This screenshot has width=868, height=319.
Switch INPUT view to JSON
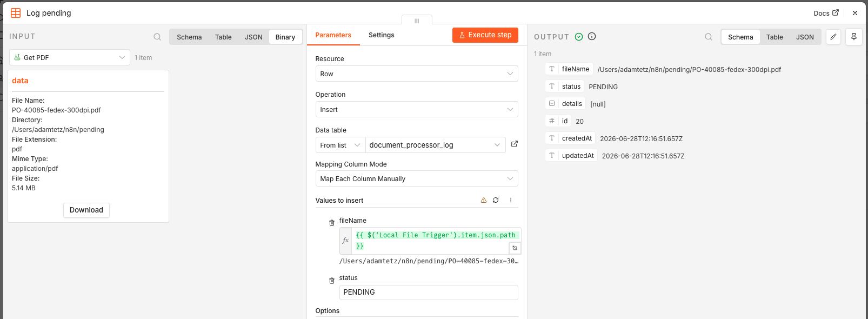(253, 37)
